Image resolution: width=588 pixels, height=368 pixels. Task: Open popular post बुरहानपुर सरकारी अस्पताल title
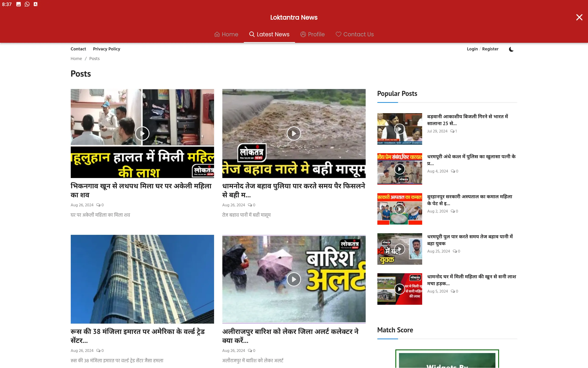469,200
